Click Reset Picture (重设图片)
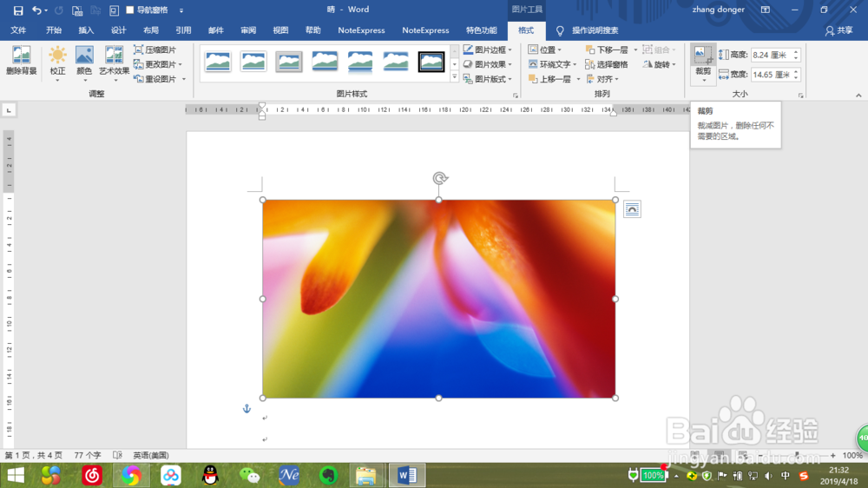This screenshot has height=488, width=868. coord(158,79)
